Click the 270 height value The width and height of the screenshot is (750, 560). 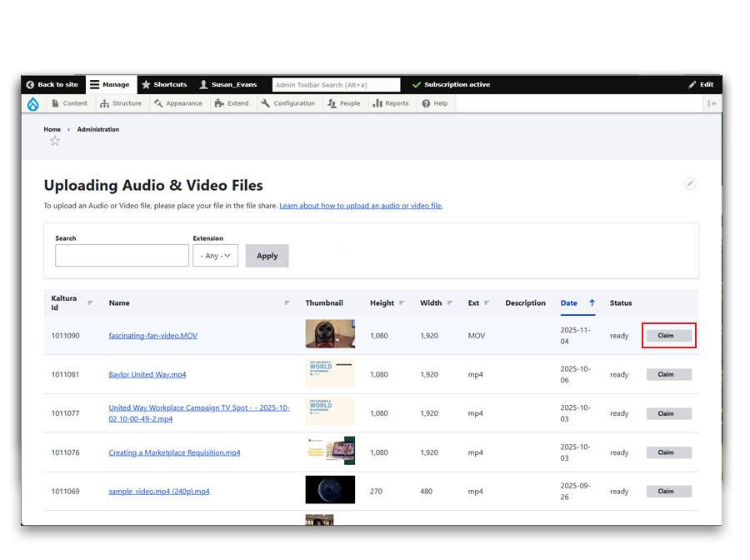click(x=376, y=491)
